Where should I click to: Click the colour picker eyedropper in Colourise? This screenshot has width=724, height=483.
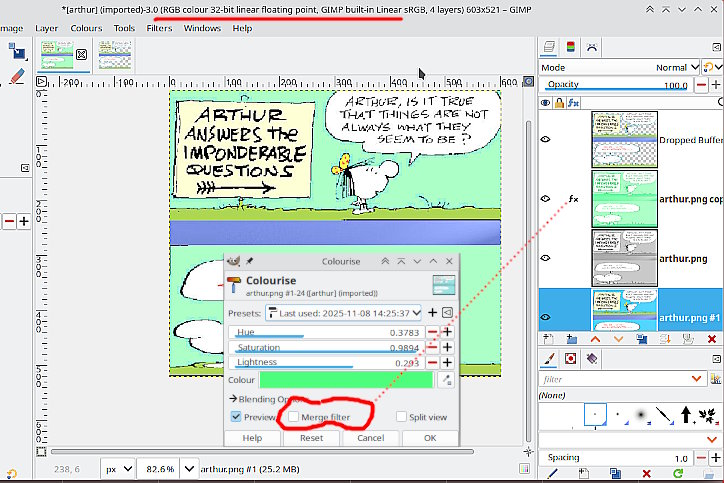pos(446,380)
